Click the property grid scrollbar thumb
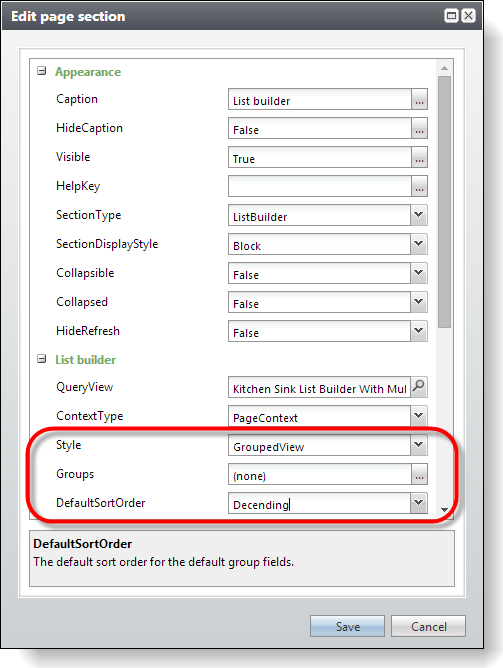Viewport: 503px width, 668px height. tap(444, 202)
